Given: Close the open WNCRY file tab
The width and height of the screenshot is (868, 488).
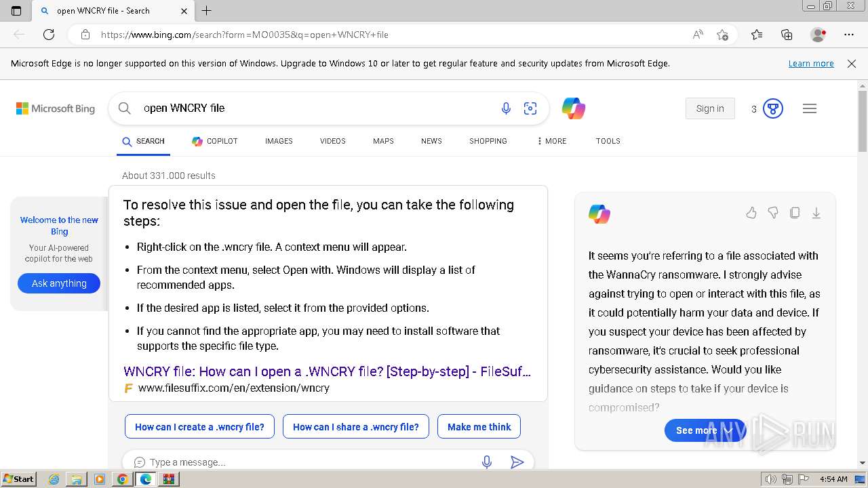Looking at the screenshot, I should pyautogui.click(x=184, y=11).
